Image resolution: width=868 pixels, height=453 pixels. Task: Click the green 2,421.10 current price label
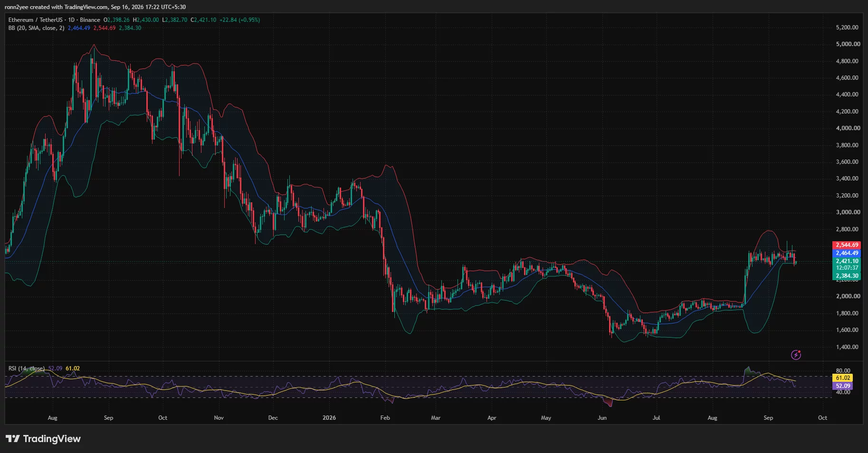(x=847, y=261)
